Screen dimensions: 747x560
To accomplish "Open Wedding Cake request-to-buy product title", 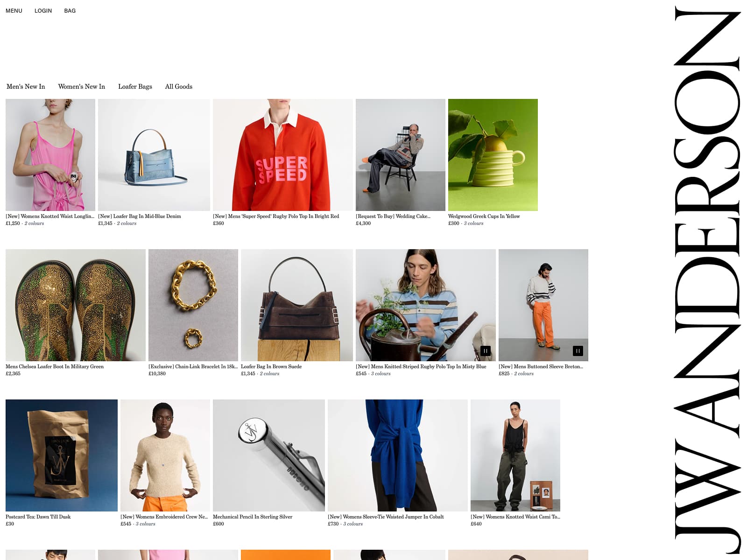I will [x=393, y=216].
